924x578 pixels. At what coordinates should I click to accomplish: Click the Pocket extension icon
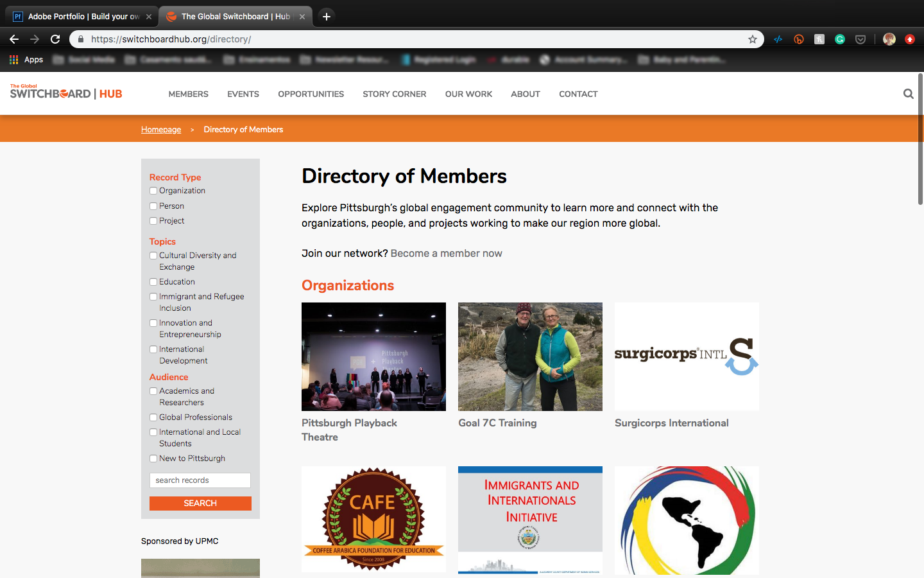pos(860,39)
